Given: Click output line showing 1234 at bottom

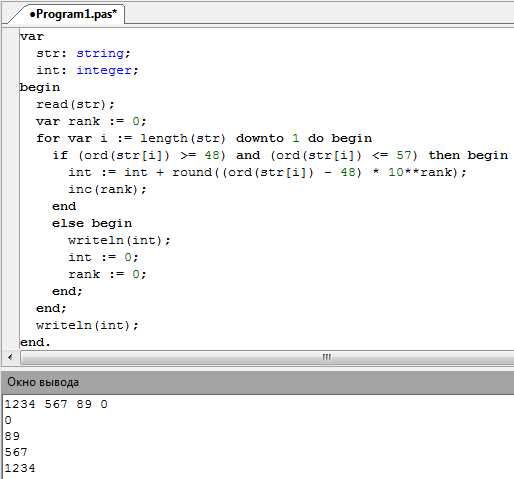Looking at the screenshot, I should point(20,468).
